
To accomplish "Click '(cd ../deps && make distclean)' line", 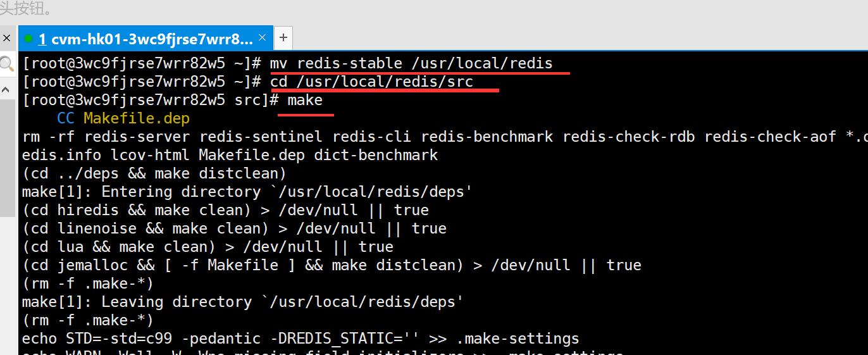I will pos(154,174).
